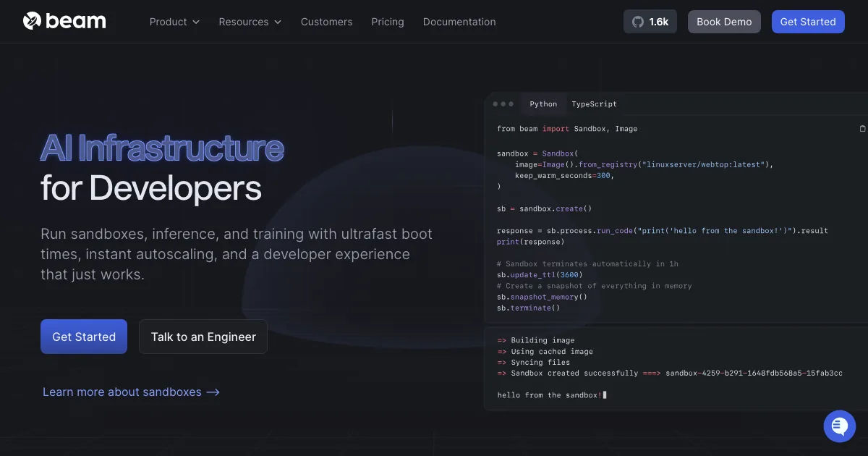868x456 pixels.
Task: Copy the code snippet using the clipboard icon
Action: click(861, 129)
